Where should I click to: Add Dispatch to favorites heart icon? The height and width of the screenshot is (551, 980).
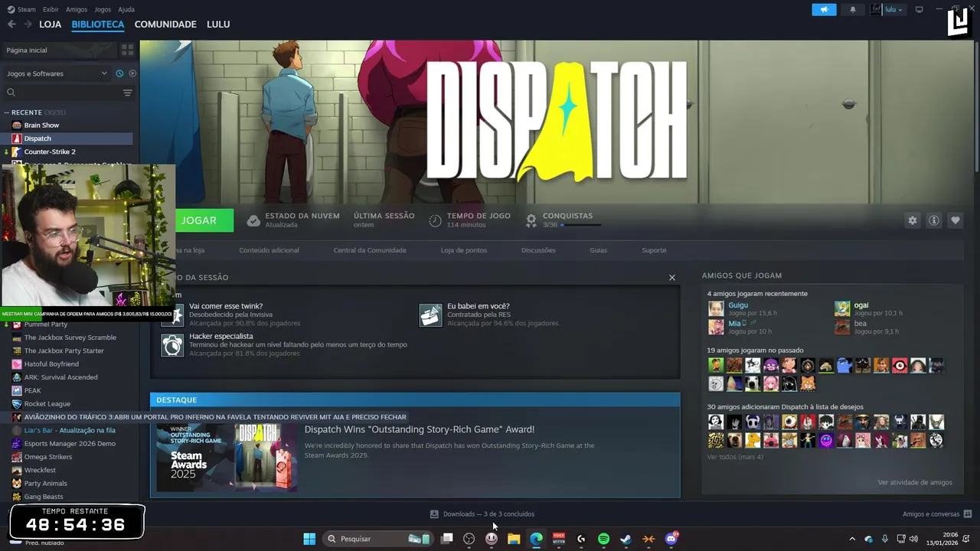click(x=955, y=220)
